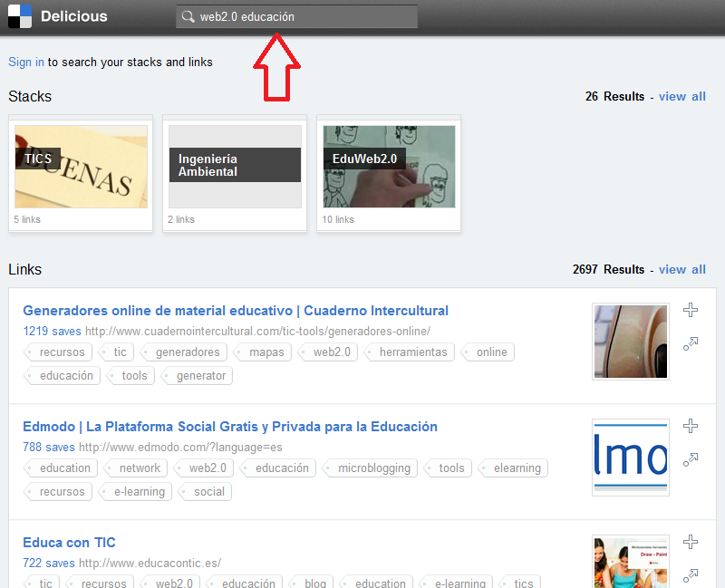Open the Edmodo Plataforma Social link title
The image size is (725, 588).
230,427
